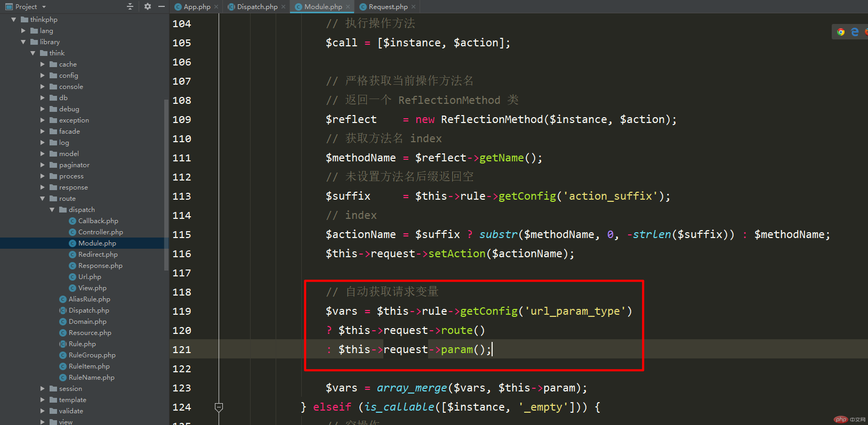Select the facade folder

pos(69,132)
